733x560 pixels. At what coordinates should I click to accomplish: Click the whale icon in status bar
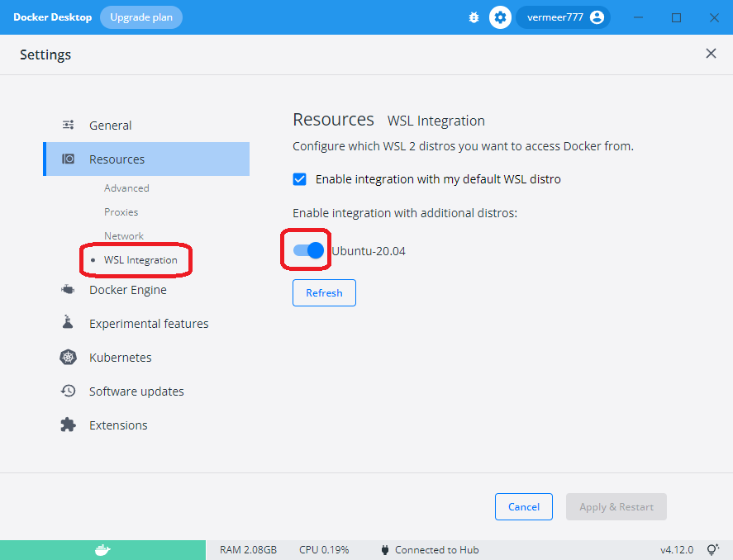(x=102, y=550)
